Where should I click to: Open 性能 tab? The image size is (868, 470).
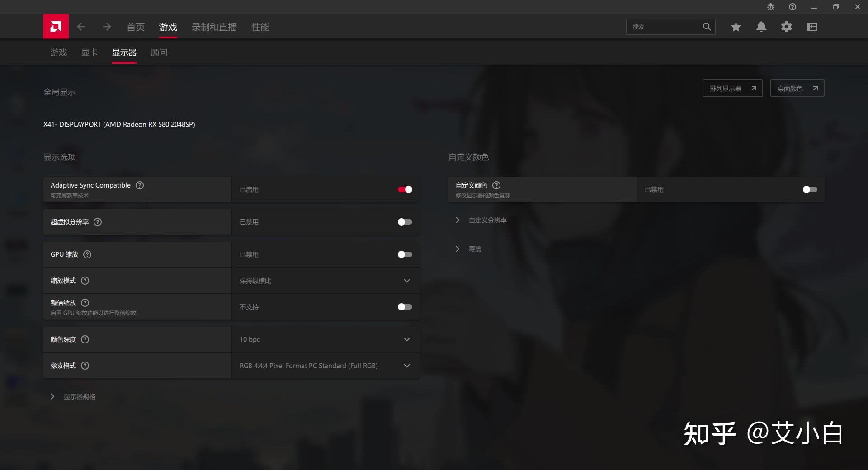click(x=260, y=27)
